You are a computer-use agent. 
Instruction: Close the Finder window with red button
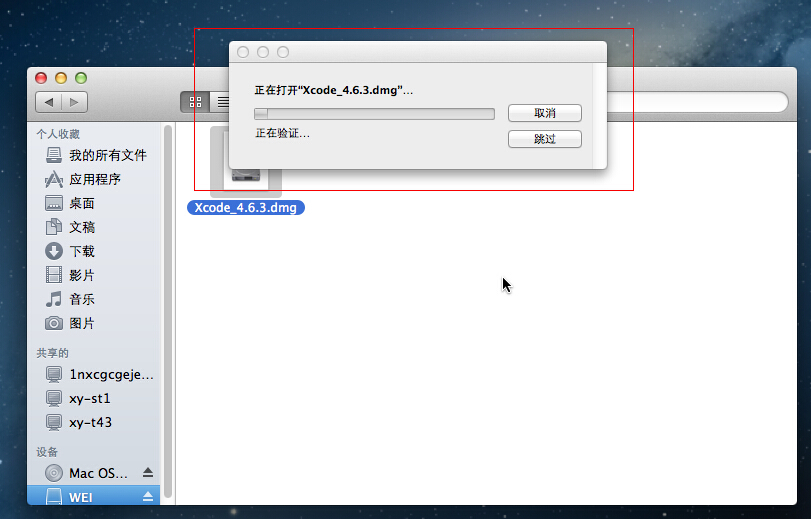[x=41, y=78]
